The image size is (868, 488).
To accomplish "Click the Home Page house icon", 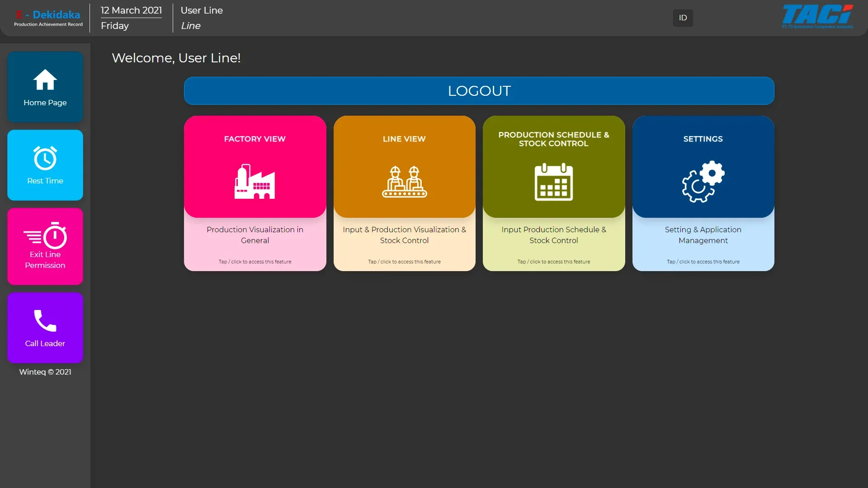I will 45,80.
